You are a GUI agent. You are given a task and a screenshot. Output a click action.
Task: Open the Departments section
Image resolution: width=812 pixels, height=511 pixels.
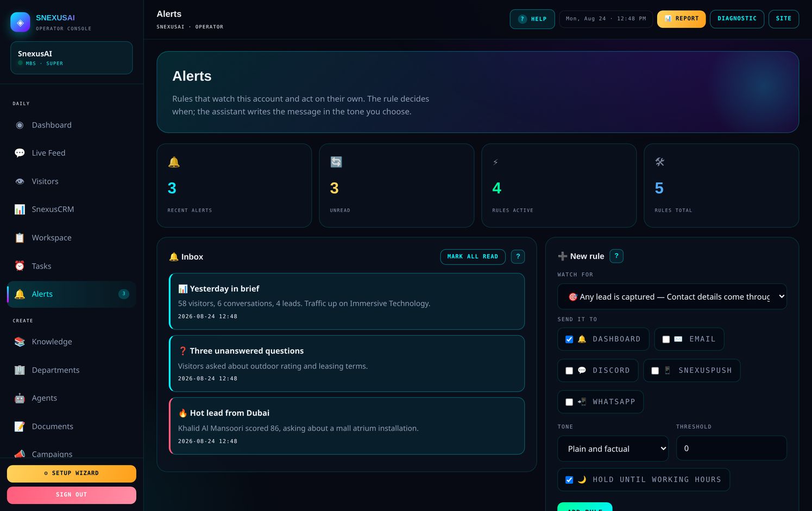point(71,370)
